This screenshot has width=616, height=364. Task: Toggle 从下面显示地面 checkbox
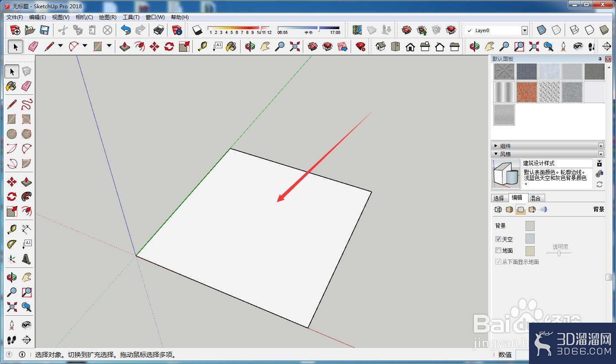[499, 262]
